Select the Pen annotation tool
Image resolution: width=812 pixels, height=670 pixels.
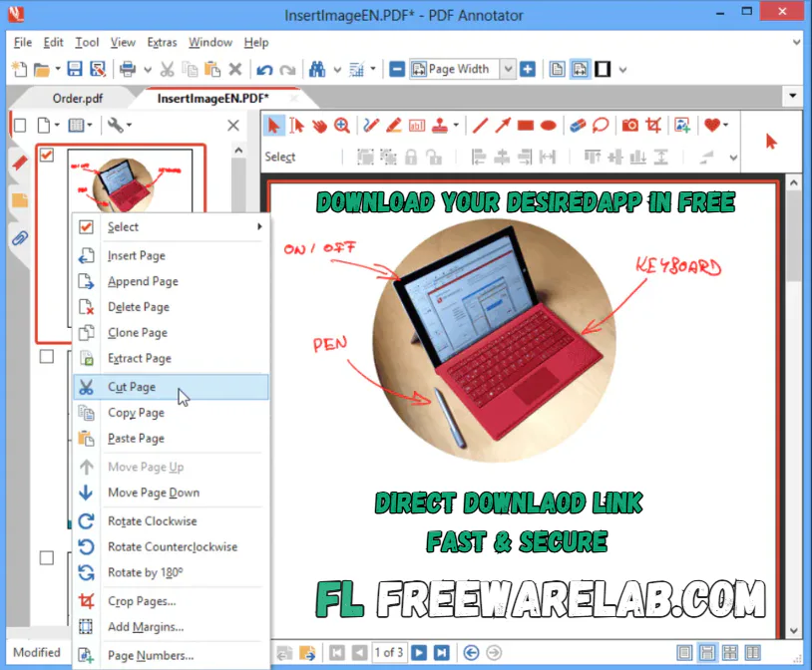[371, 125]
